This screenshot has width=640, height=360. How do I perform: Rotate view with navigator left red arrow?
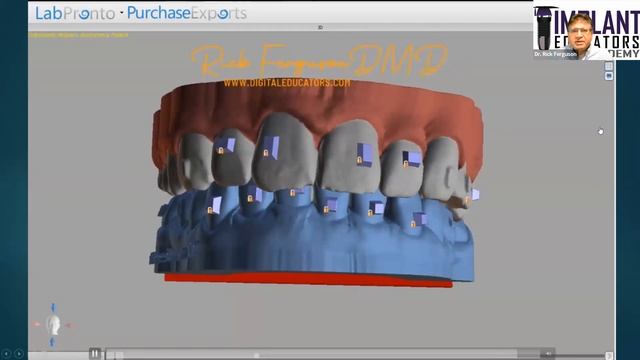click(37, 324)
